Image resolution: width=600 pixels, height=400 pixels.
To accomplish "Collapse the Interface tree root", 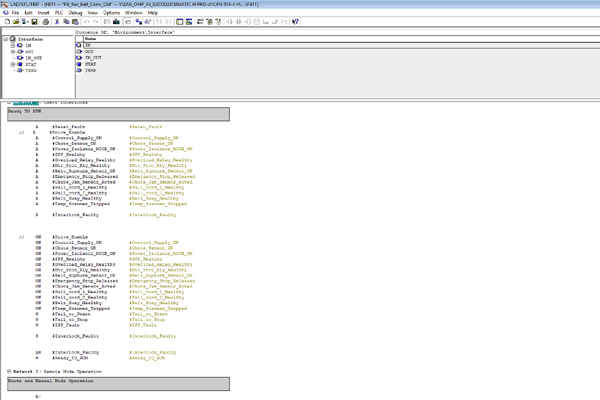I will (x=5, y=39).
